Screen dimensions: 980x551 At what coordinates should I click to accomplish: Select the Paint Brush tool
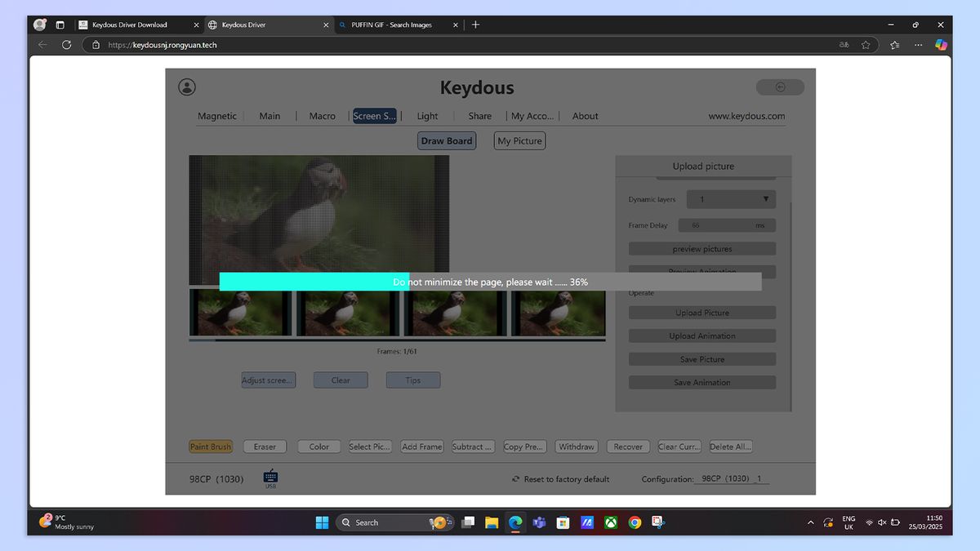tap(211, 447)
